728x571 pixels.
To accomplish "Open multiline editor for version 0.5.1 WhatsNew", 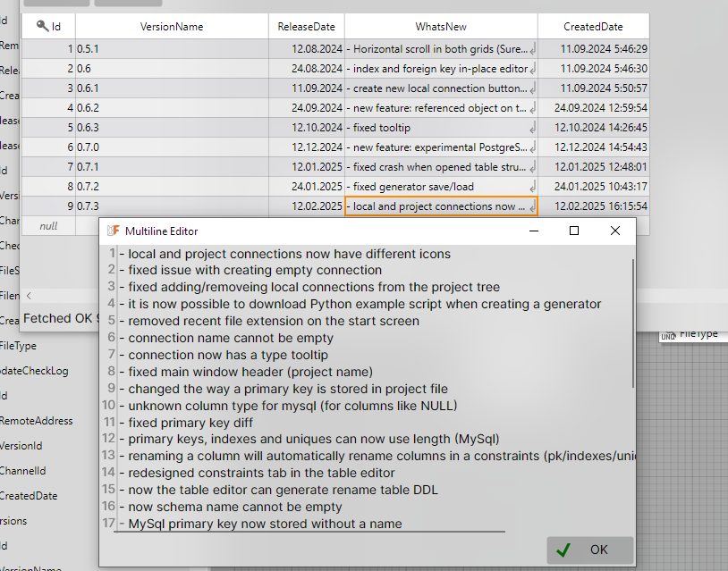I will point(532,49).
